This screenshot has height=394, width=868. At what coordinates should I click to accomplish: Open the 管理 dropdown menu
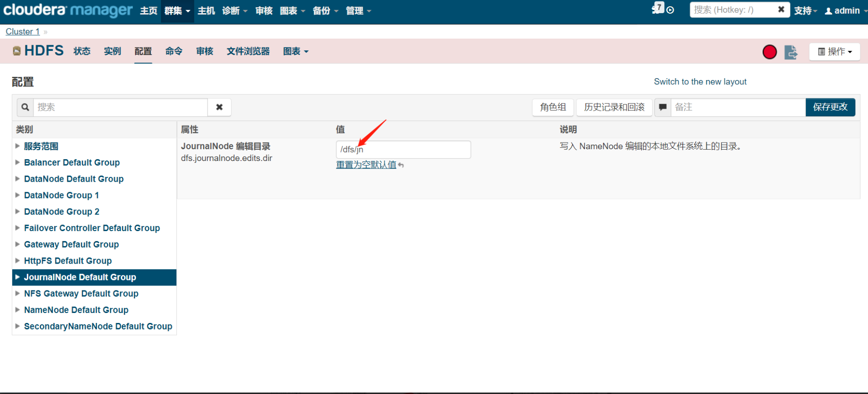(x=358, y=11)
